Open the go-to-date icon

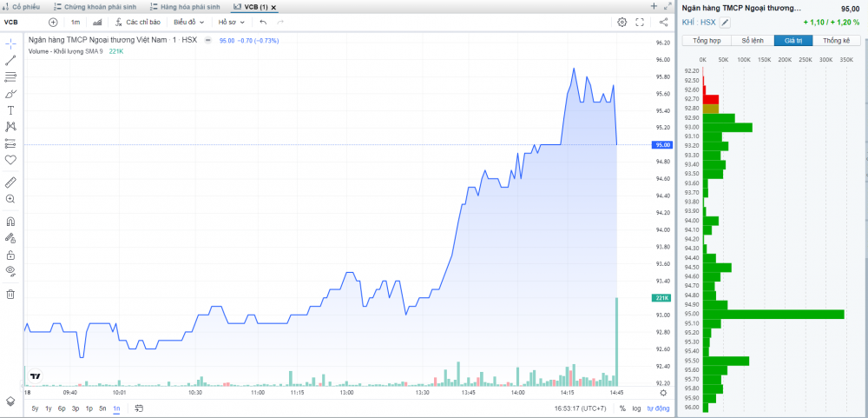coord(139,408)
